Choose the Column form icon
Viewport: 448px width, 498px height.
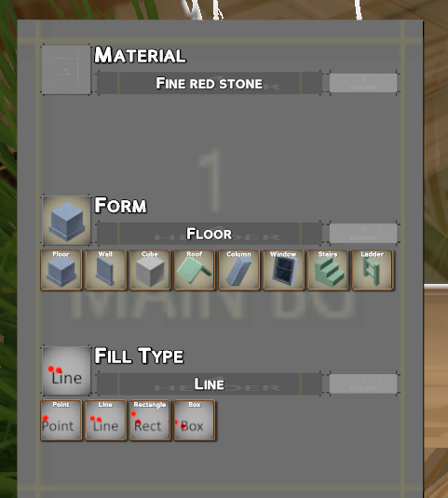coord(239,270)
